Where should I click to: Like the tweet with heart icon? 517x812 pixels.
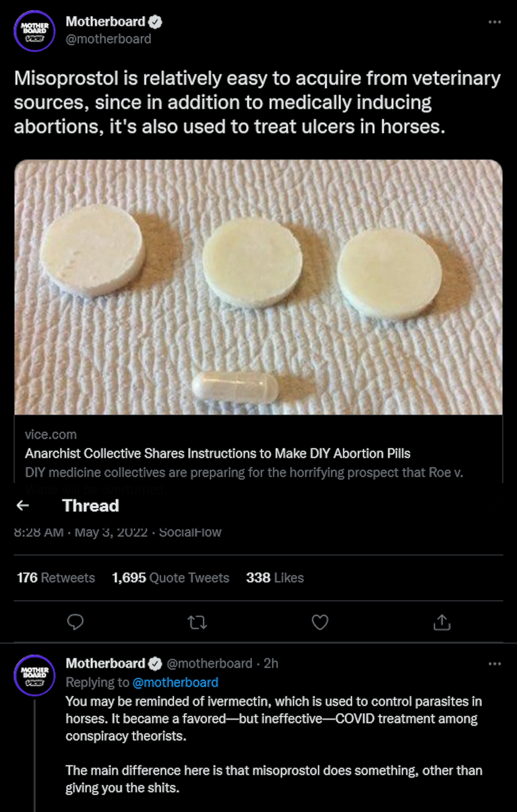tap(320, 622)
